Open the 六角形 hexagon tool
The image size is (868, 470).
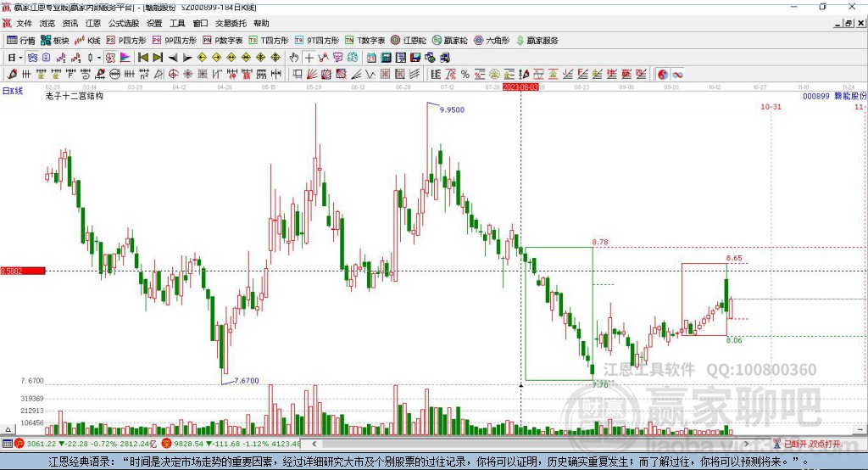coord(492,41)
